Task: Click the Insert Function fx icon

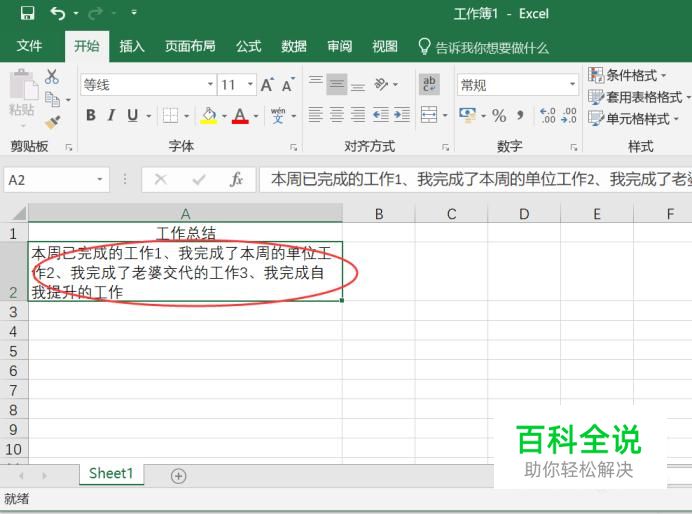Action: pyautogui.click(x=237, y=180)
